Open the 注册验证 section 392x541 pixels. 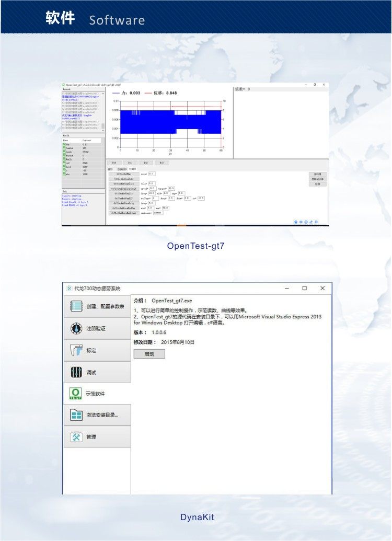tap(97, 328)
